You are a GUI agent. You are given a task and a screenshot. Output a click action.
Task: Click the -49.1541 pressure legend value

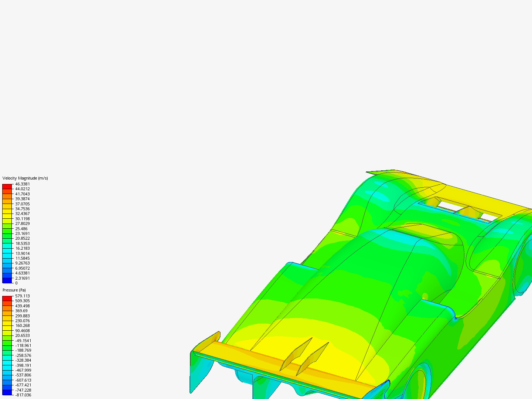23,341
